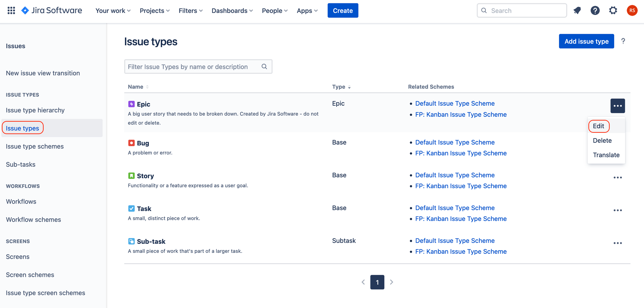Click the purple Epic issue type icon
644x308 pixels.
click(x=131, y=104)
